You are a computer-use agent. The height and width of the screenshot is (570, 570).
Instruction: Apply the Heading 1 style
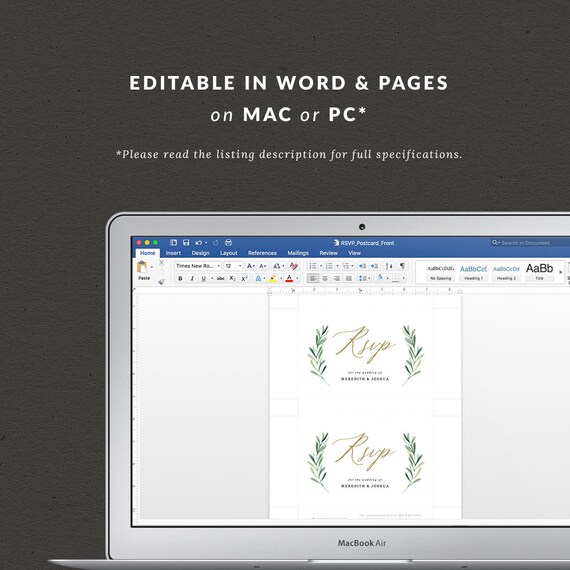pos(473,272)
